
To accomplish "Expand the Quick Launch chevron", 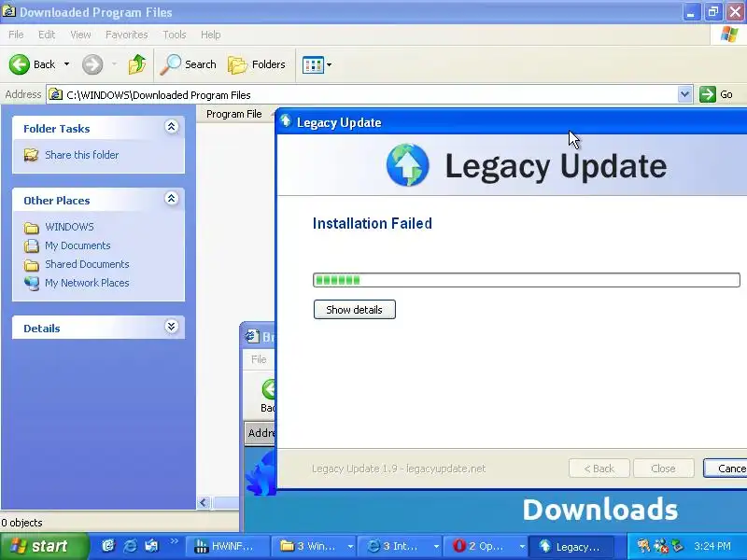I will click(x=174, y=541).
